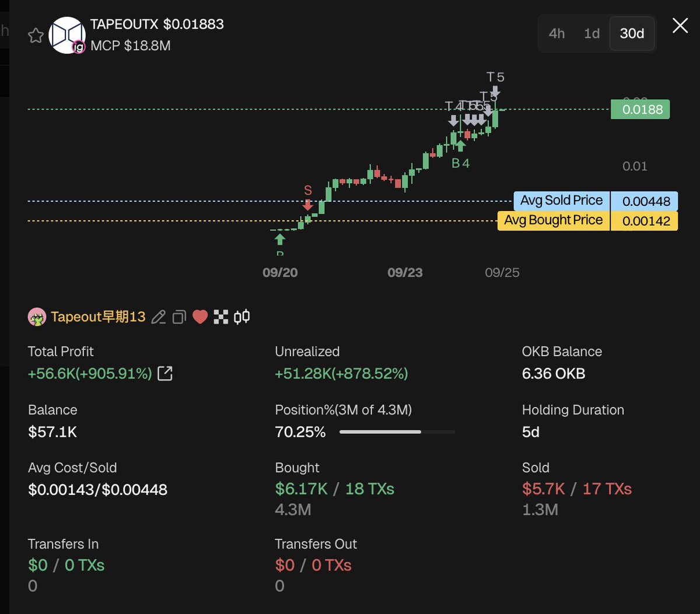Click the +56.6K(+905.91%) total profit value
The width and height of the screenshot is (700, 614).
[90, 373]
